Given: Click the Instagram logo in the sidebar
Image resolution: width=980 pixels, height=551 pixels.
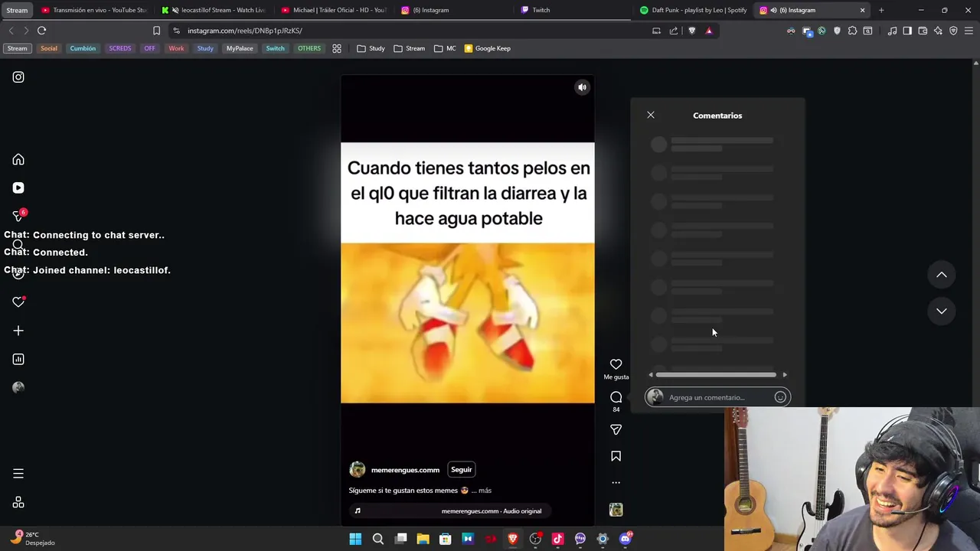Looking at the screenshot, I should [18, 77].
